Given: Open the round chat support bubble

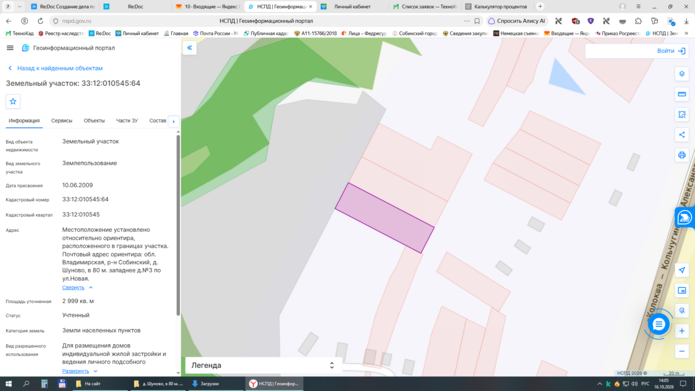Looking at the screenshot, I should (x=659, y=325).
